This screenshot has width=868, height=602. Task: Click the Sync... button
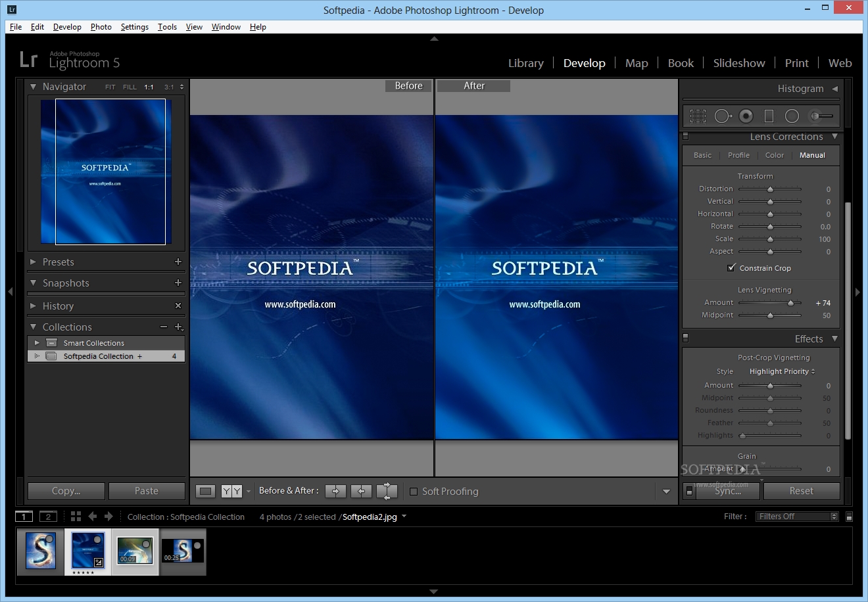click(x=728, y=491)
